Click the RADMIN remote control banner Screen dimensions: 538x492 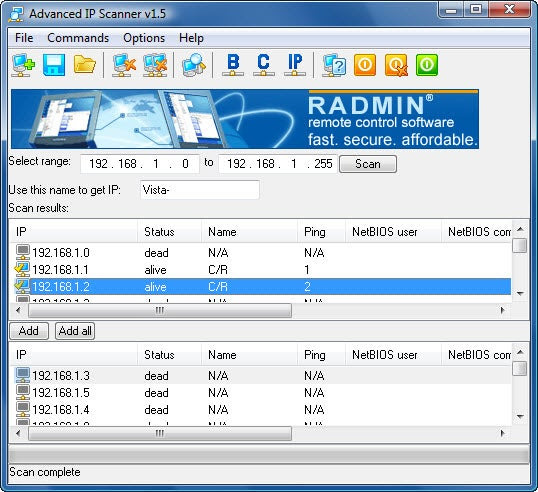pos(245,119)
